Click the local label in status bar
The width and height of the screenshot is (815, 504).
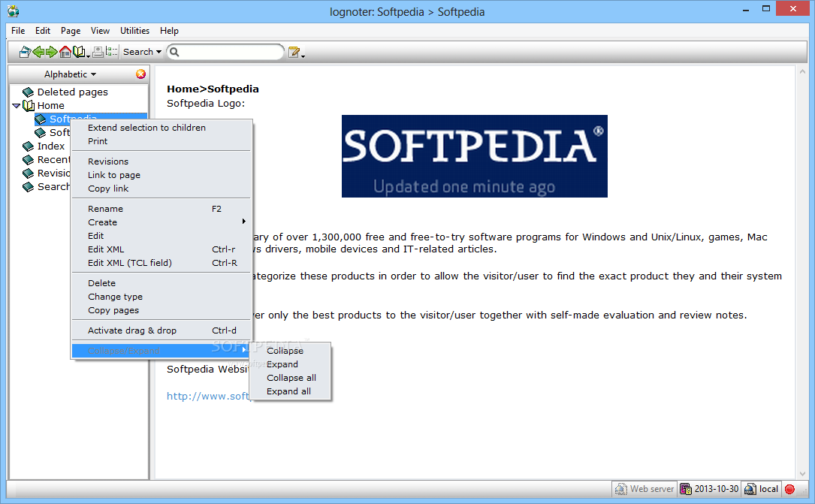click(x=768, y=489)
